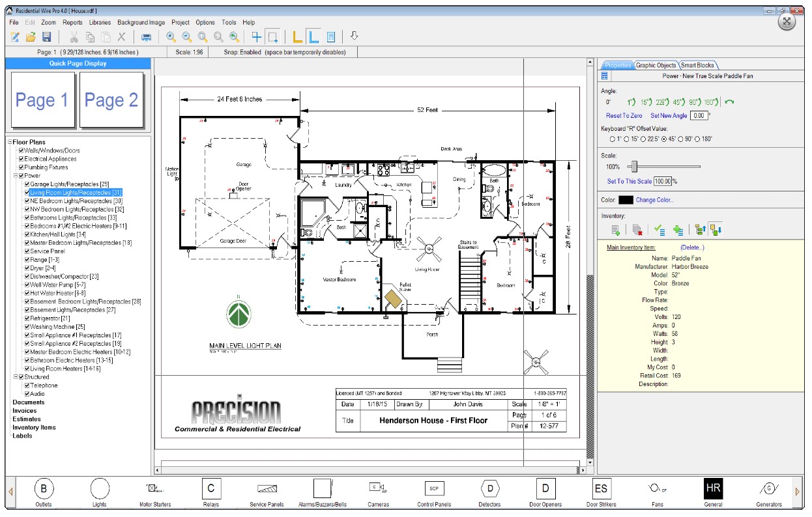The width and height of the screenshot is (812, 517).
Task: Open a file via folder icon
Action: click(x=31, y=37)
